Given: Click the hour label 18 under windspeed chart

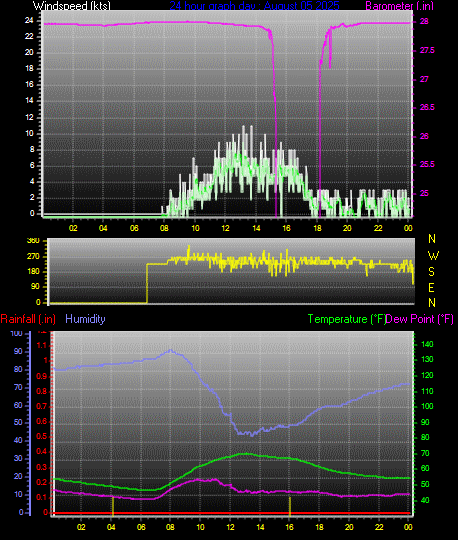Looking at the screenshot, I should coord(317,228).
